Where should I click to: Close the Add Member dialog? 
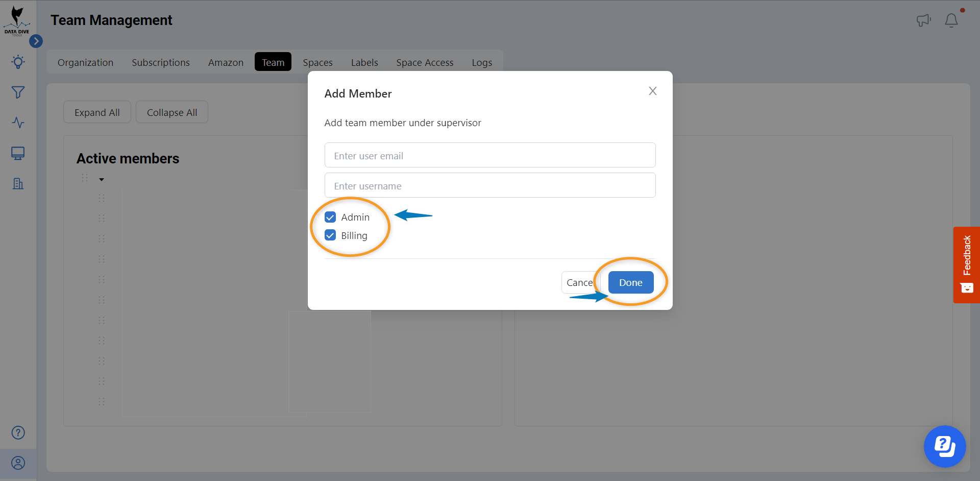tap(652, 91)
